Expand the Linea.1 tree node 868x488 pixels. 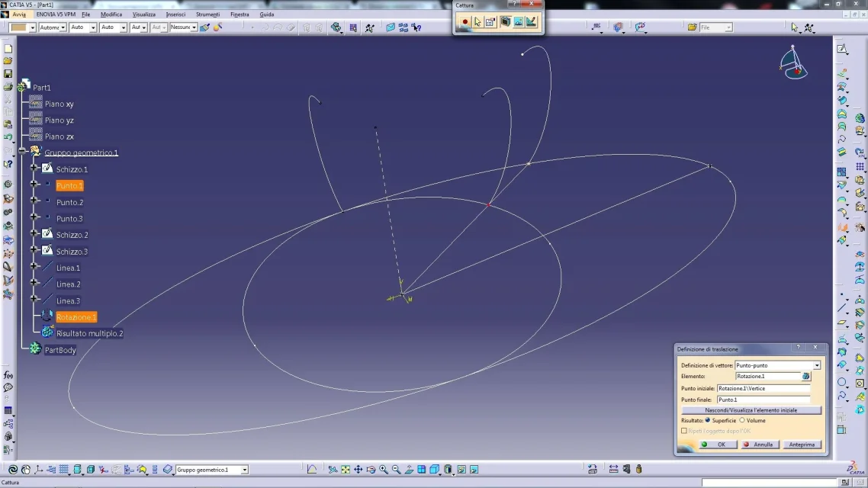pos(34,266)
